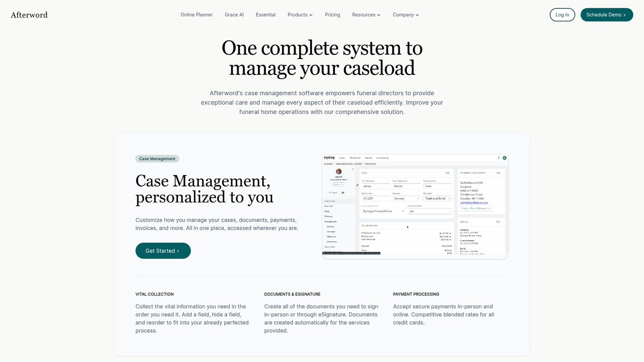This screenshot has height=362, width=644.
Task: Click the paragraph starting "Customize how you manage"
Action: click(x=217, y=224)
